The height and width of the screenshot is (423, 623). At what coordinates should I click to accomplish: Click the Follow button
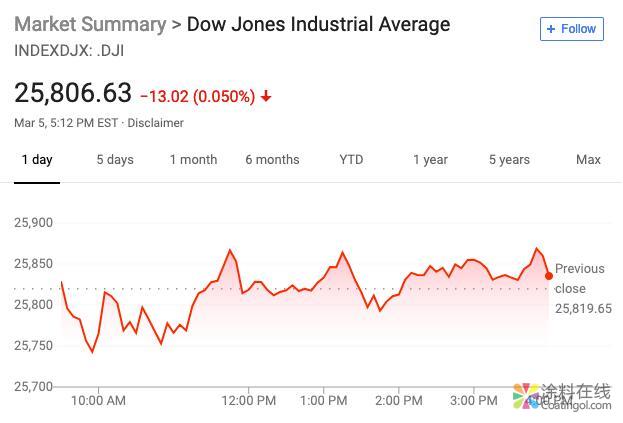572,29
